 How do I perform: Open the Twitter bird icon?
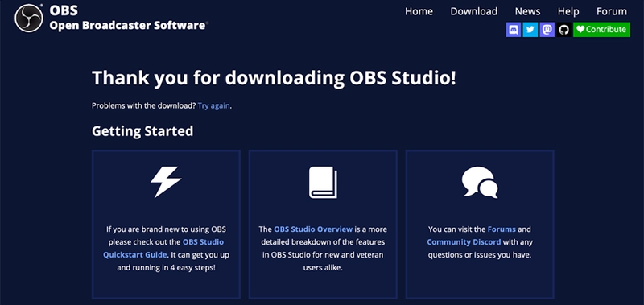(x=530, y=30)
